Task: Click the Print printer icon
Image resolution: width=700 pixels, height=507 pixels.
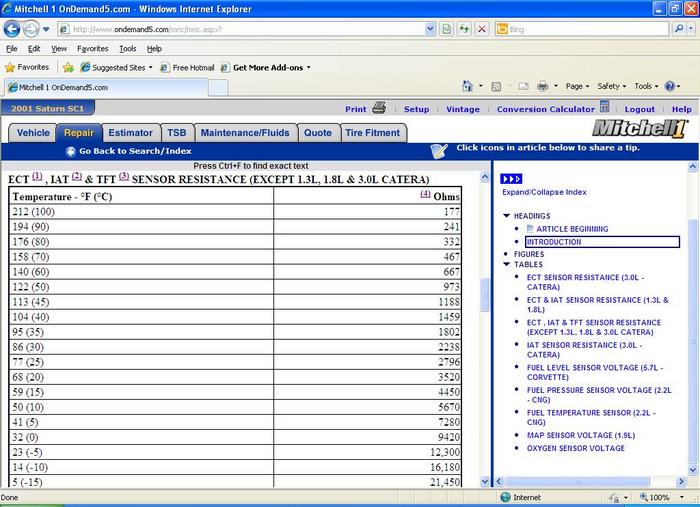Action: 379,108
